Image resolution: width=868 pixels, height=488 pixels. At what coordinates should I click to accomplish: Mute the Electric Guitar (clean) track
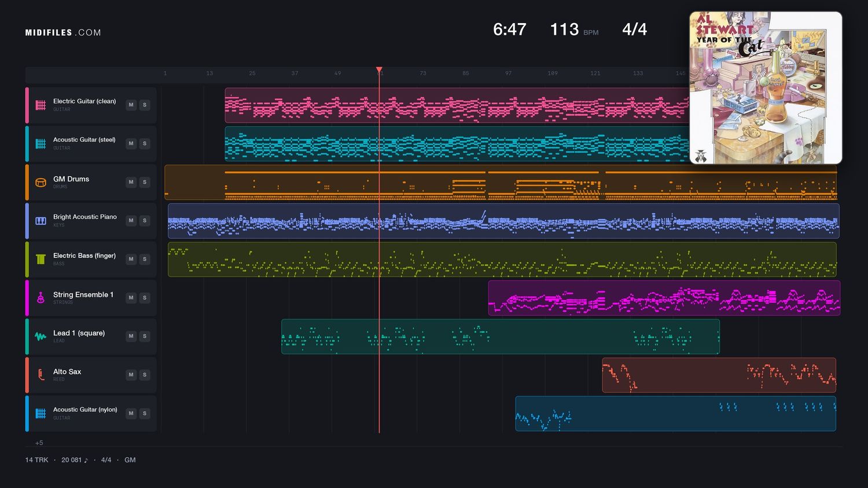click(x=131, y=105)
